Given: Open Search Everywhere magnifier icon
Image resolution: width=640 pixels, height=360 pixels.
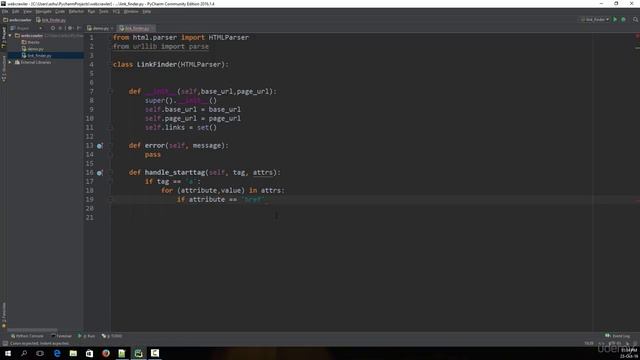Looking at the screenshot, I should (636, 19).
